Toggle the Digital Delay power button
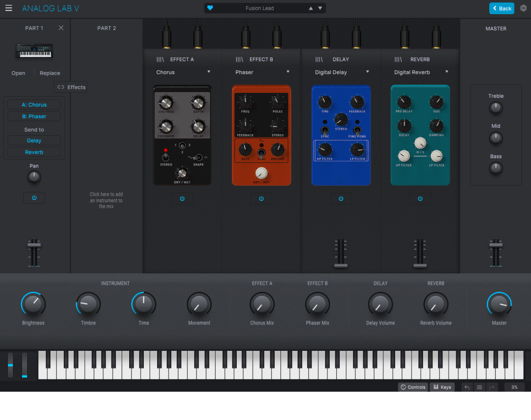The image size is (531, 420). tap(341, 199)
